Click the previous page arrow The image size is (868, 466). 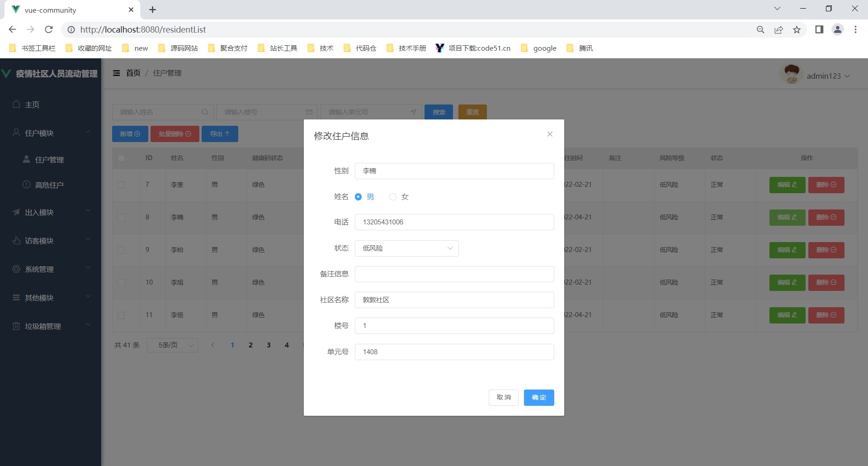coord(213,345)
